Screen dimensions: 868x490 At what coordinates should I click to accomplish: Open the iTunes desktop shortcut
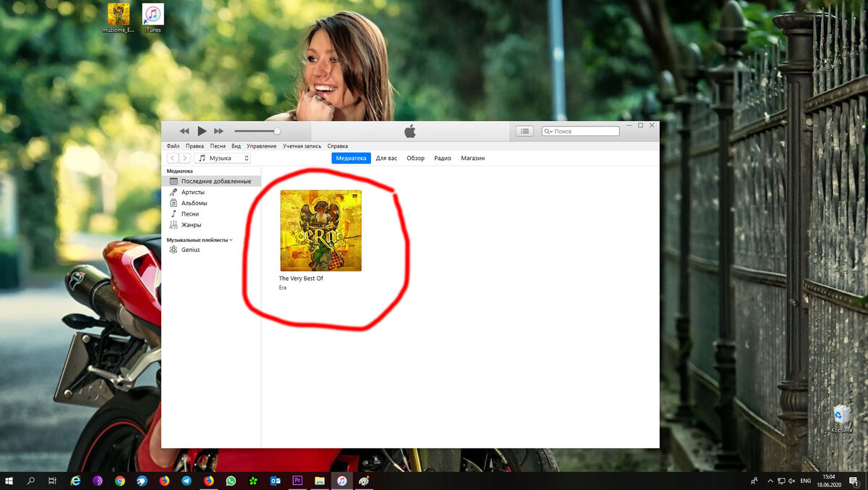[x=153, y=18]
